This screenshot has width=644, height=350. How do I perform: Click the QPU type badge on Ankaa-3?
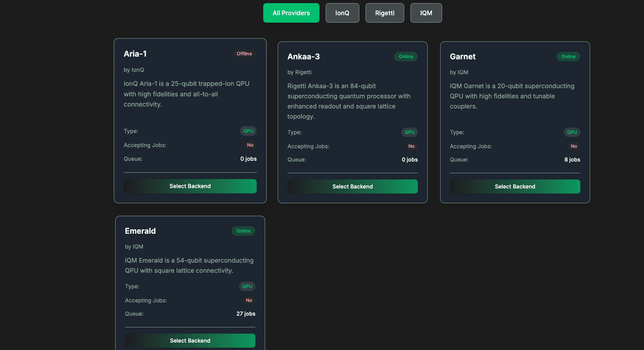tap(409, 132)
